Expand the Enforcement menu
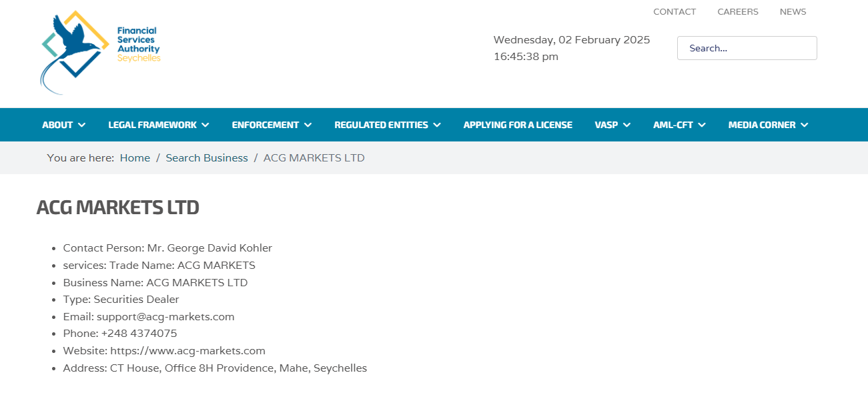This screenshot has width=868, height=405. click(x=272, y=125)
